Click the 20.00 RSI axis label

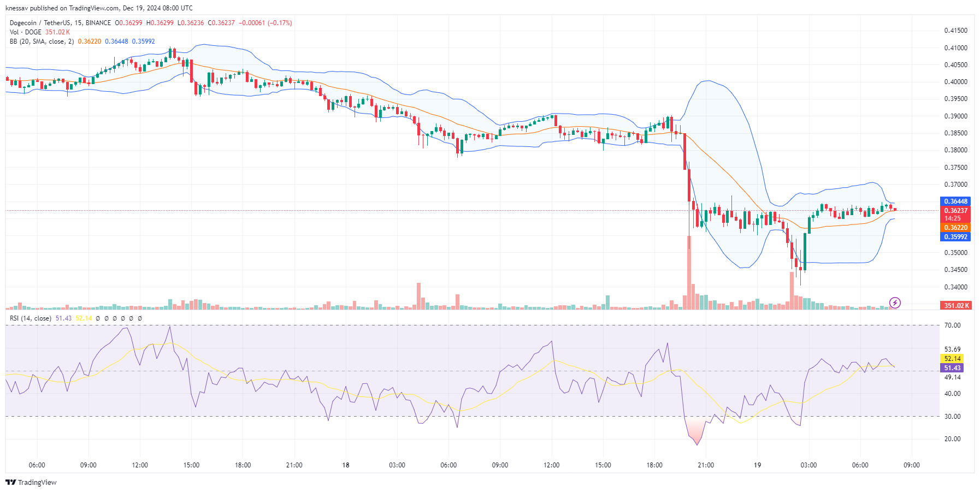(x=953, y=439)
